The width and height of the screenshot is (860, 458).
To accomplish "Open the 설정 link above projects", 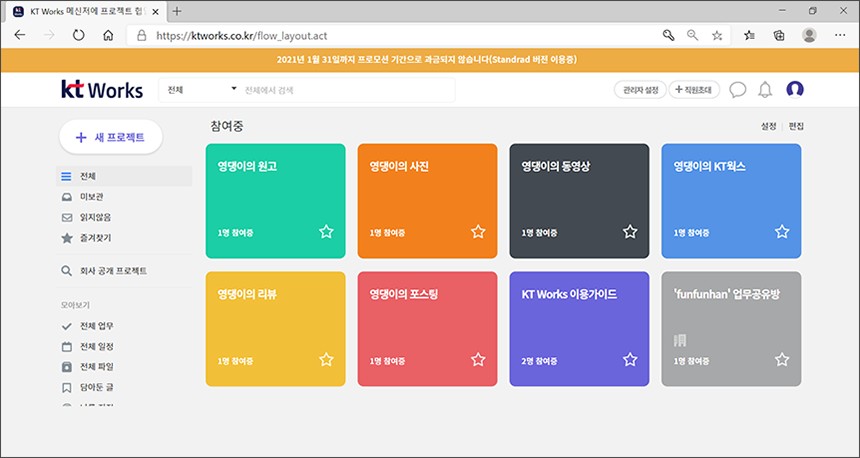I will click(x=768, y=126).
